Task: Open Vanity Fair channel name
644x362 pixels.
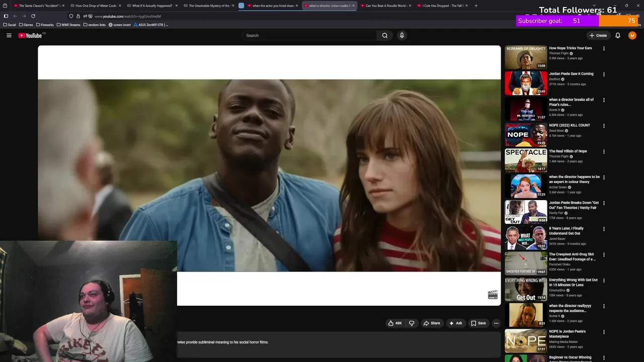Action: (x=556, y=213)
